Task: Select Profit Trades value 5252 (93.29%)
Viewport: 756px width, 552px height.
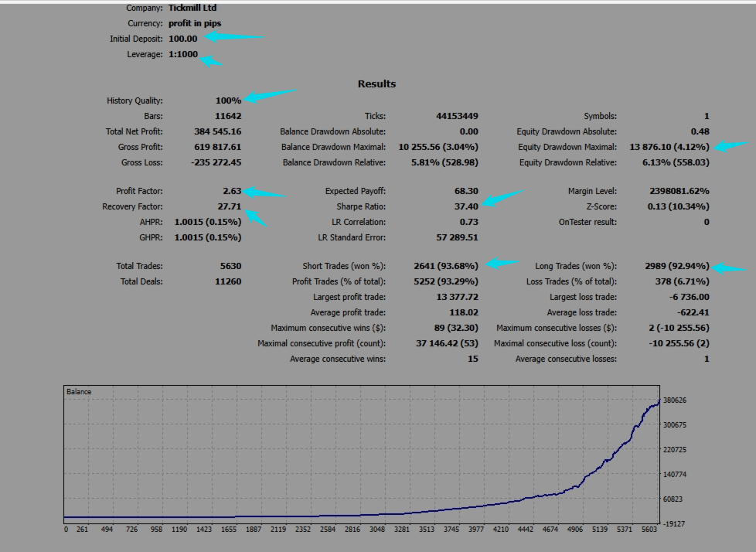Action: (446, 281)
